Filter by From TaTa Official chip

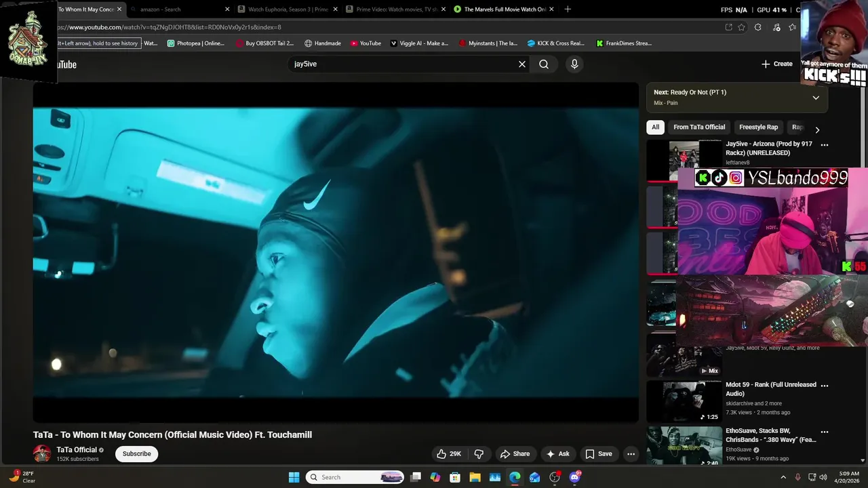click(x=699, y=127)
